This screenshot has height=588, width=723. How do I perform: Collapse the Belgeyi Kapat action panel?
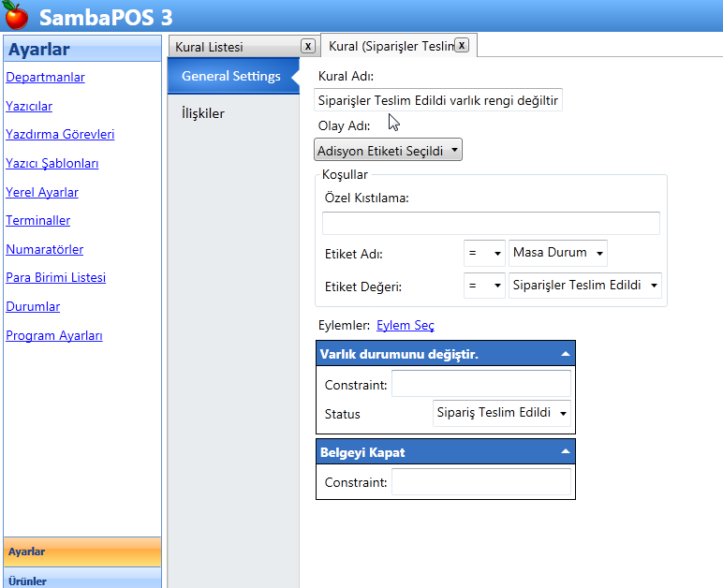(x=565, y=452)
